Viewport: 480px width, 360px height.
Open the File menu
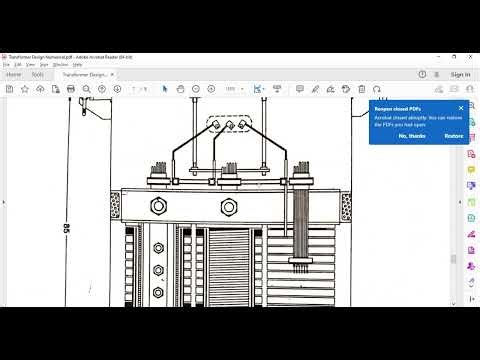(x=6, y=65)
